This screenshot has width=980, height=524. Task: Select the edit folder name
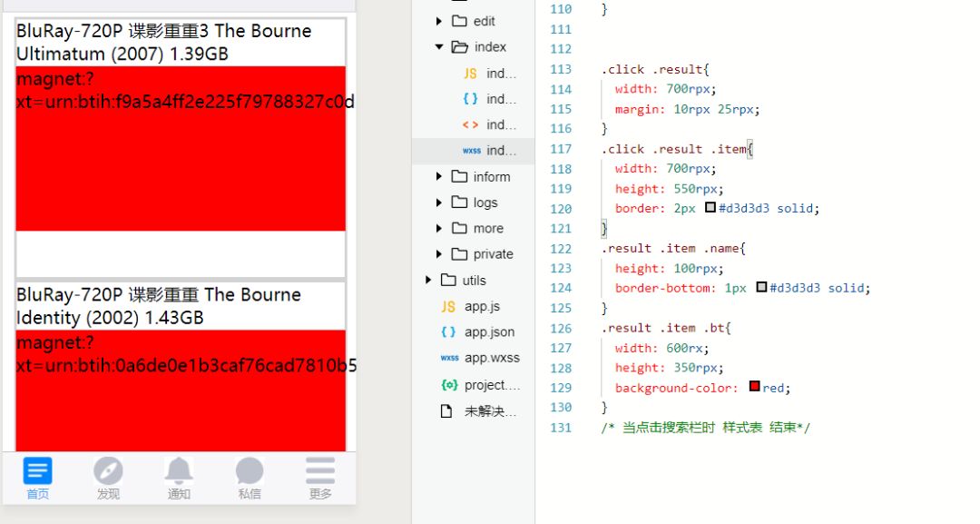coord(484,21)
